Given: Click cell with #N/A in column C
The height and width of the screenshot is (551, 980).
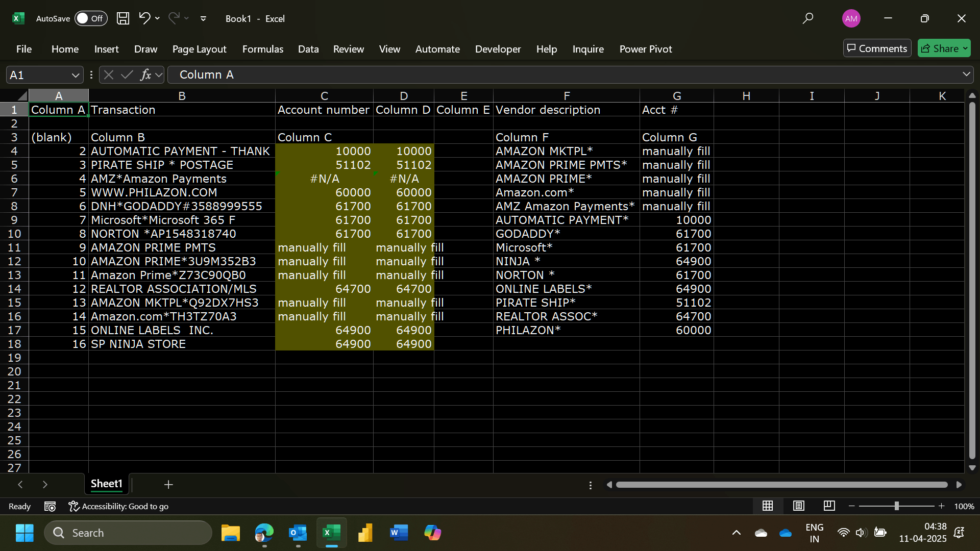Looking at the screenshot, I should point(324,179).
